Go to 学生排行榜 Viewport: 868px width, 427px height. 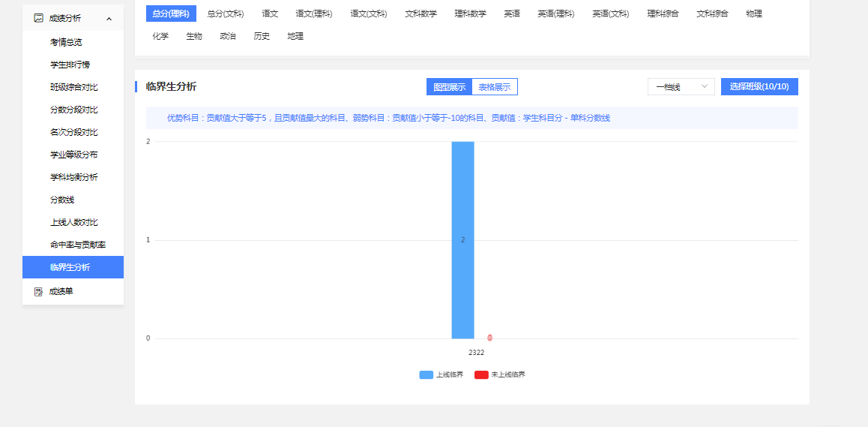pyautogui.click(x=70, y=65)
